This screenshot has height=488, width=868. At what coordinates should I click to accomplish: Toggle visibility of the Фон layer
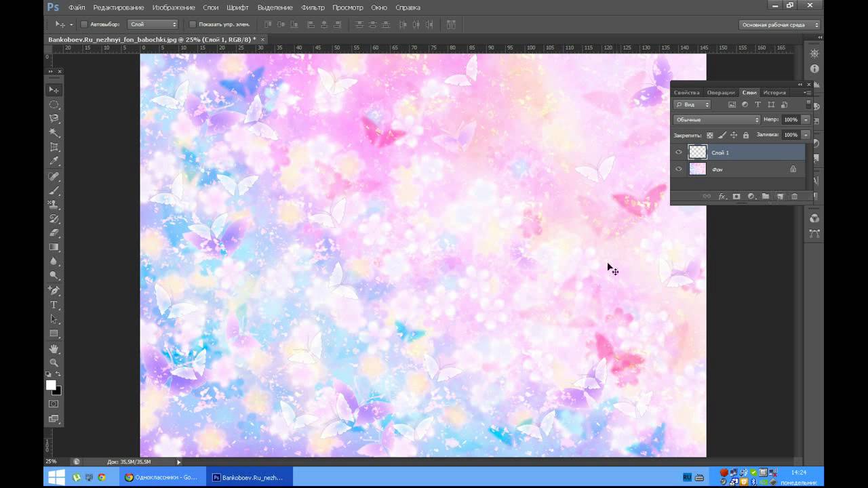(x=679, y=169)
